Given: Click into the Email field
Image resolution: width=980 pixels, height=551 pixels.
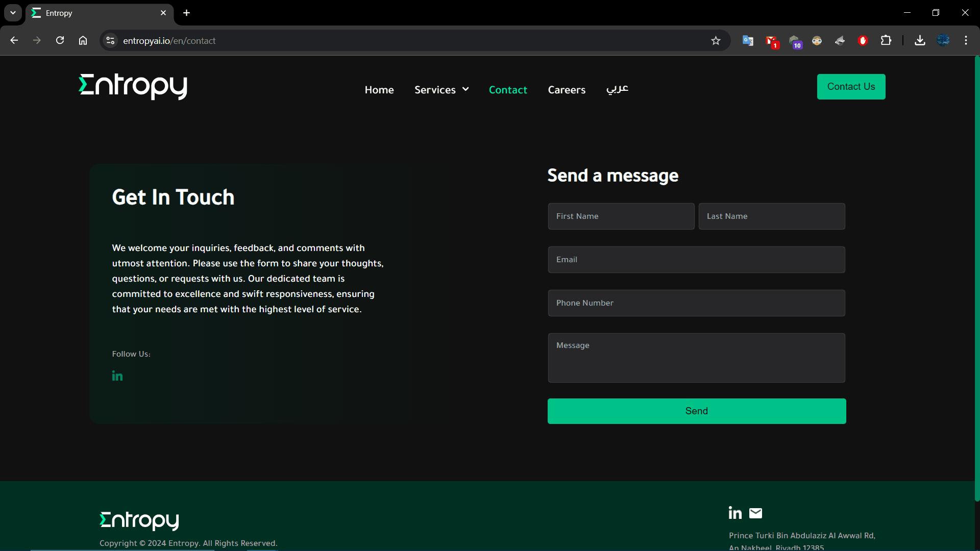Looking at the screenshot, I should (696, 260).
